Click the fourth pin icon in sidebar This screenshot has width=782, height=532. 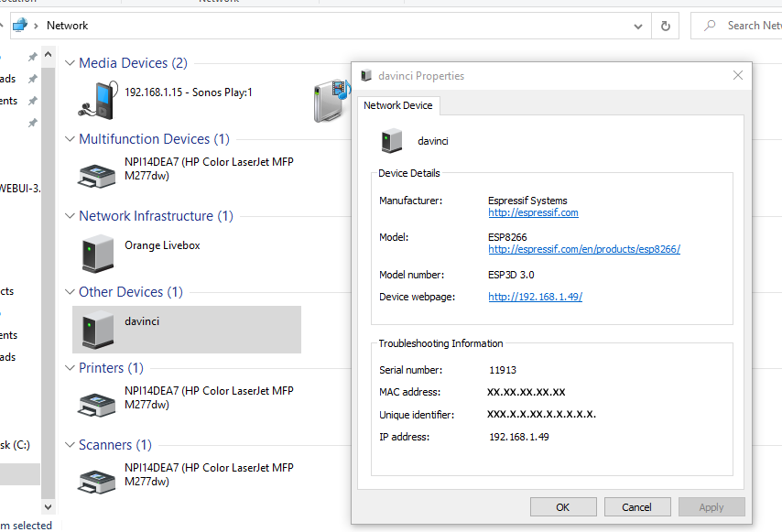33,123
